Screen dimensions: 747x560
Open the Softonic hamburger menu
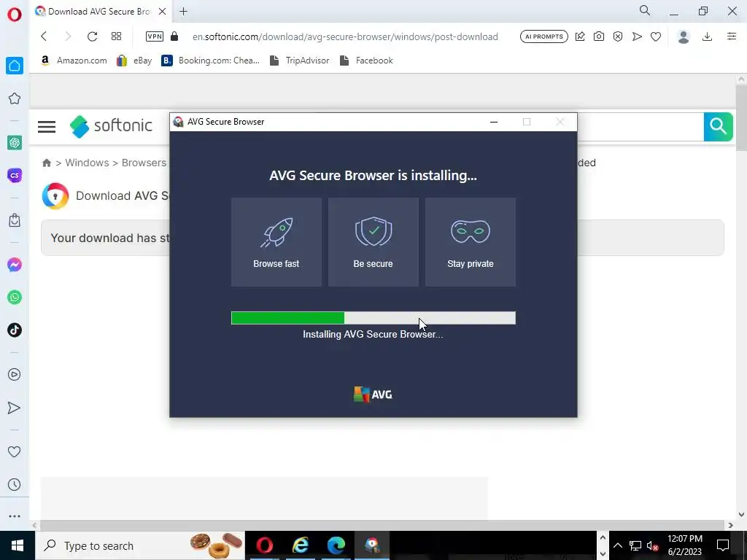click(x=47, y=127)
